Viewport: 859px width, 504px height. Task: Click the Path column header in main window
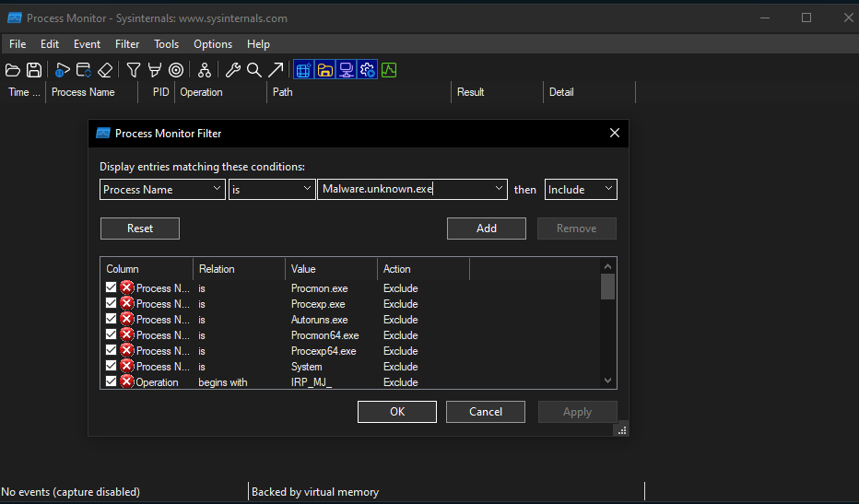359,92
